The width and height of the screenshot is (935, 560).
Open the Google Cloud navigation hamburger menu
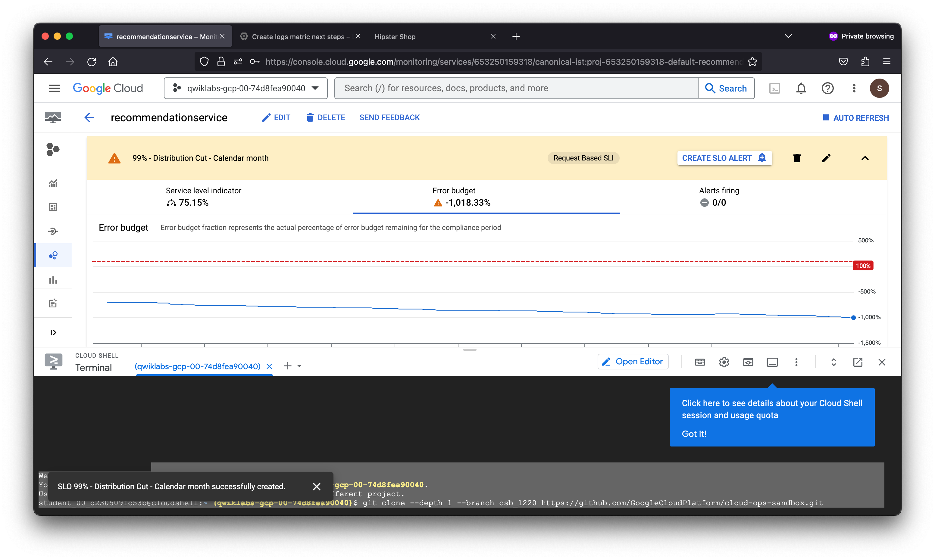[54, 88]
